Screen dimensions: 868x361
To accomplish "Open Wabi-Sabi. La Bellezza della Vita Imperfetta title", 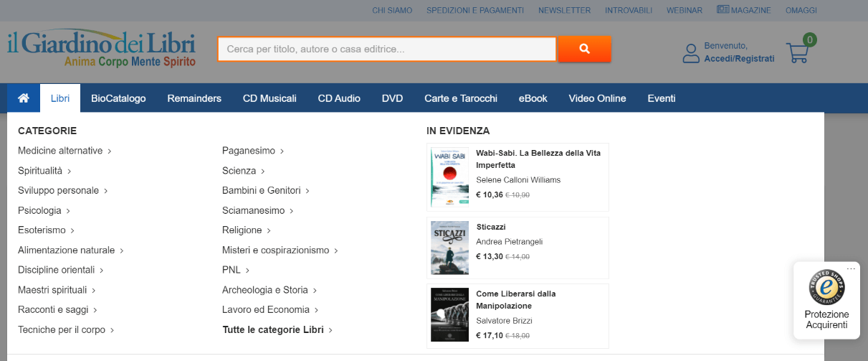I will coord(538,159).
